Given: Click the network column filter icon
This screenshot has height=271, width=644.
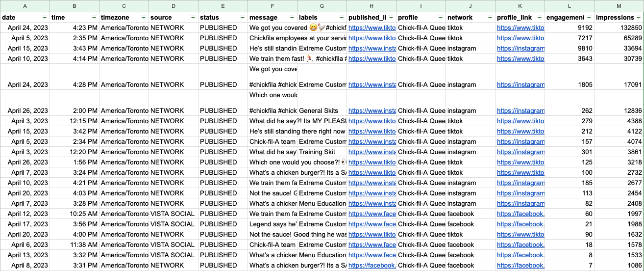Looking at the screenshot, I should [x=490, y=17].
